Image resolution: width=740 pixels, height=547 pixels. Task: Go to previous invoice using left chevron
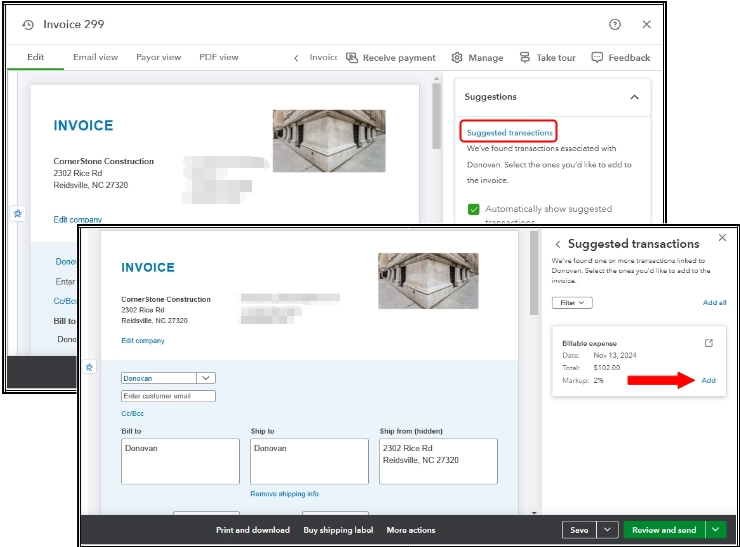pos(296,58)
